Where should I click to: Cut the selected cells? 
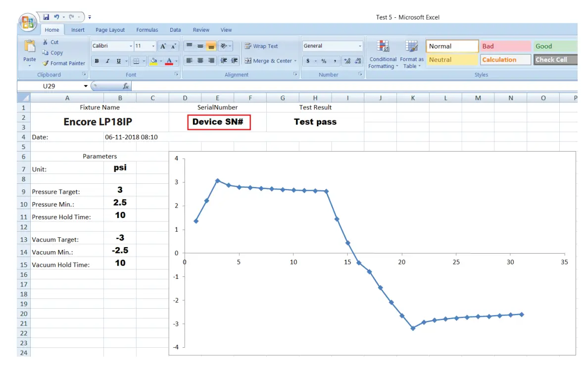tap(50, 42)
